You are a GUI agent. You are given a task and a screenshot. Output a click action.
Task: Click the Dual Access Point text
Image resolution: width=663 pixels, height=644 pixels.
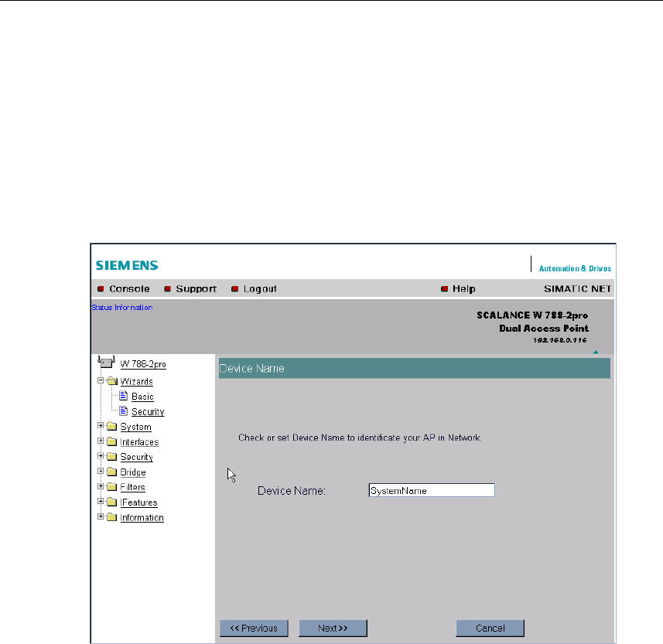[544, 329]
